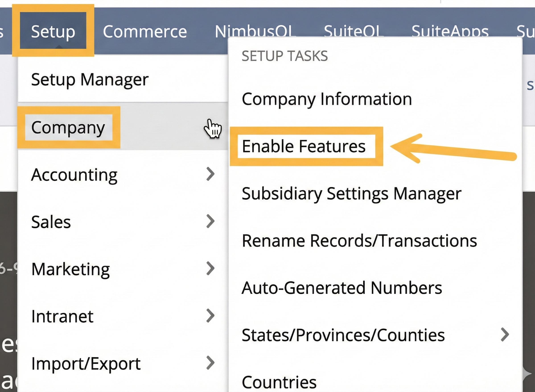Open Subsidiary Settings Manager
Screen dimensions: 535x392
[351, 193]
